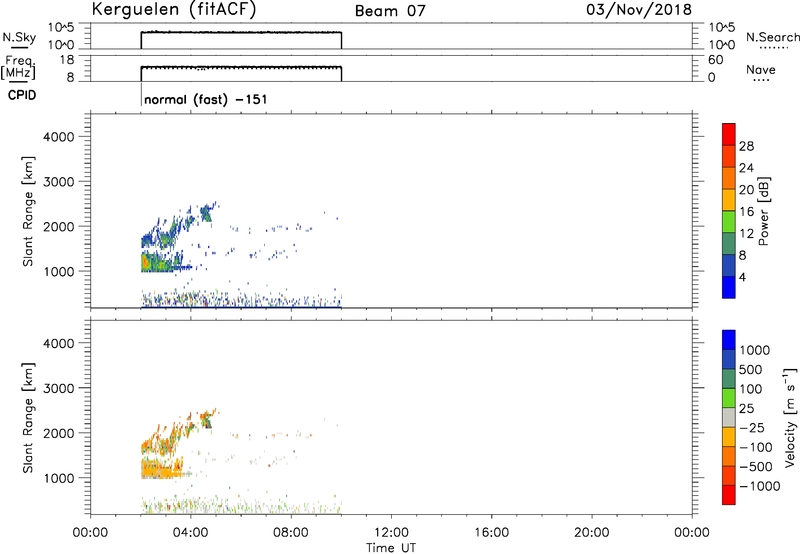Viewport: 800px width, 554px height.
Task: Click the '04:00' time tick label
Action: point(190,533)
